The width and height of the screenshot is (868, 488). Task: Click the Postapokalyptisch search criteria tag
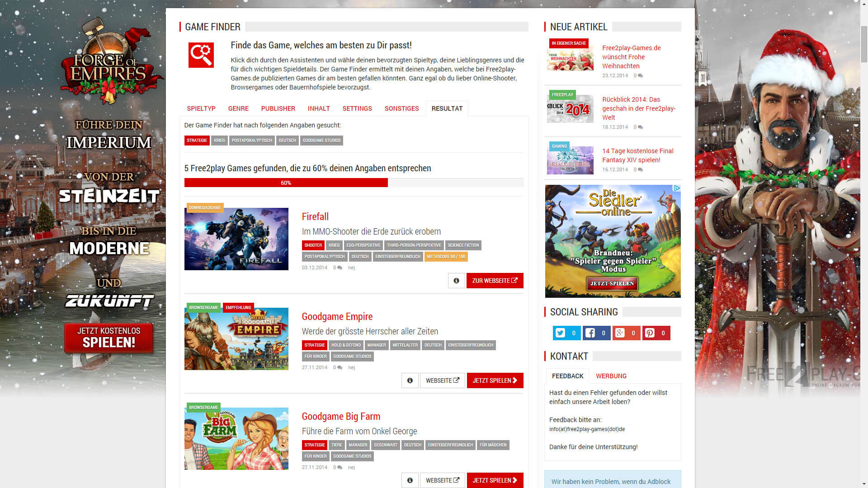pos(252,141)
